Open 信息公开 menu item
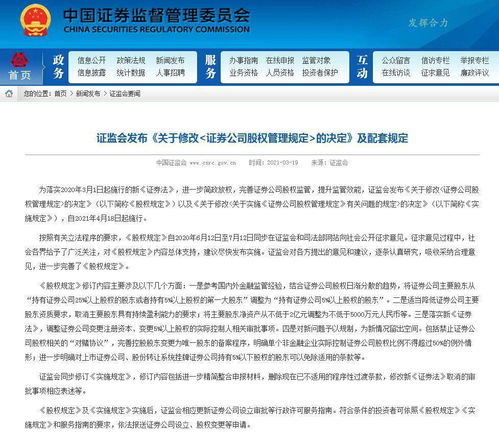This screenshot has height=443, width=499. [x=91, y=60]
